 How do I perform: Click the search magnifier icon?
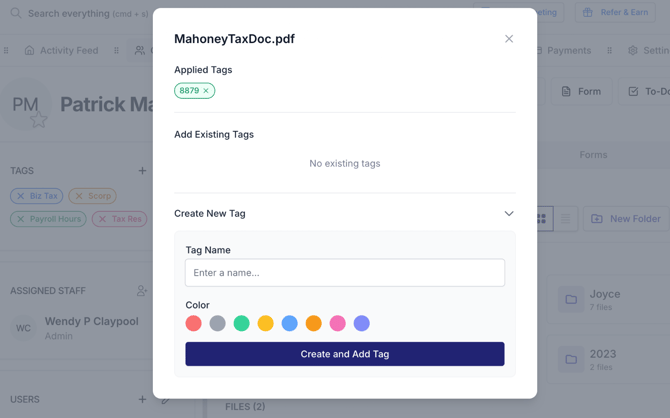16,13
